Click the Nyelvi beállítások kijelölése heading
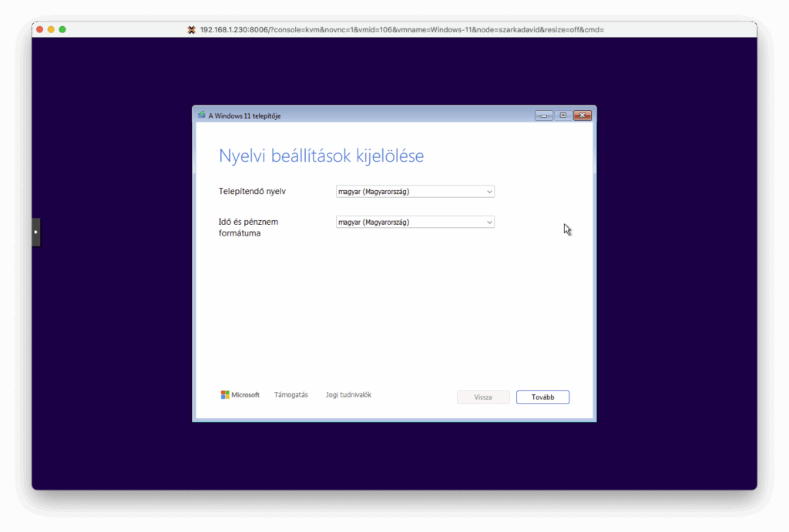The width and height of the screenshot is (789, 532). click(321, 156)
